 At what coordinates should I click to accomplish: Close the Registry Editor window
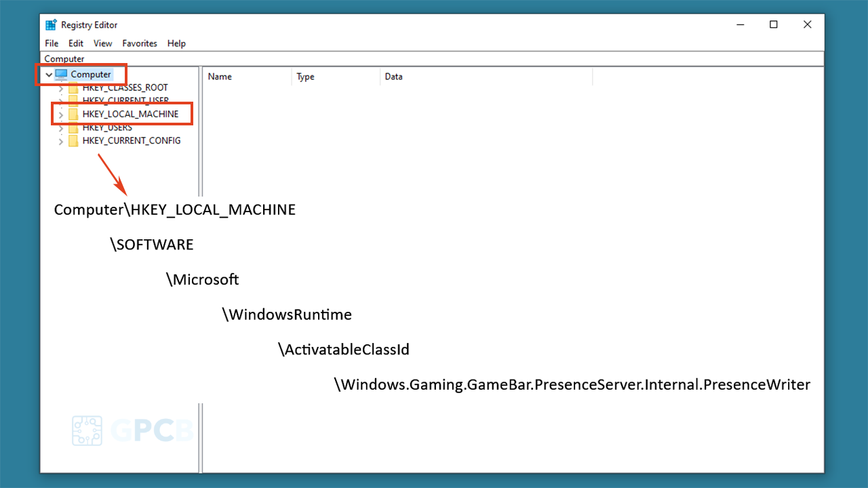pyautogui.click(x=808, y=24)
